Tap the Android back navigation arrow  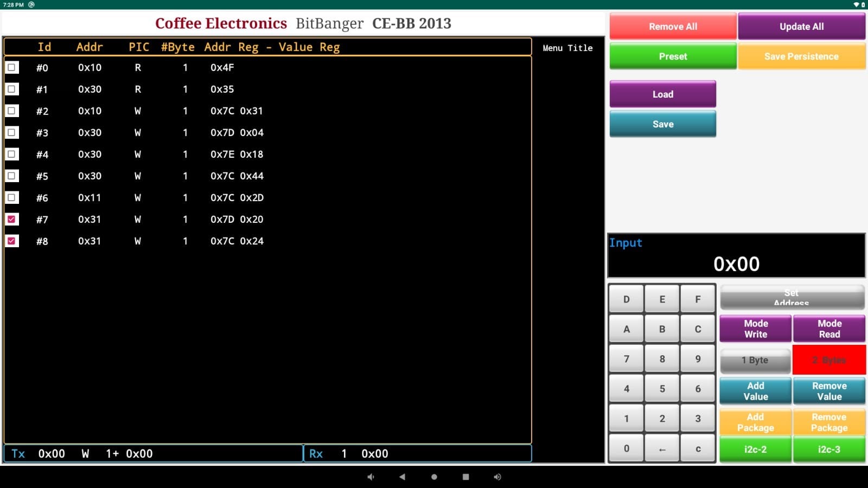(x=402, y=476)
